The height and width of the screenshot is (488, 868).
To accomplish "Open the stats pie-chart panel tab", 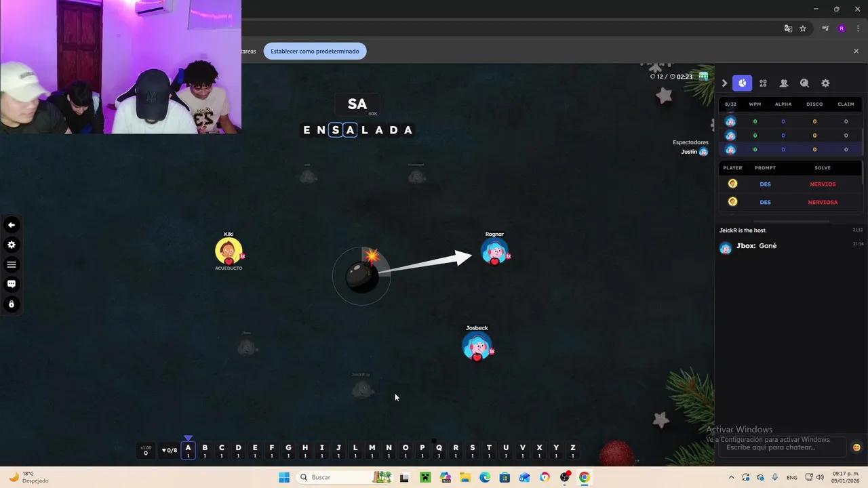I will click(x=742, y=83).
